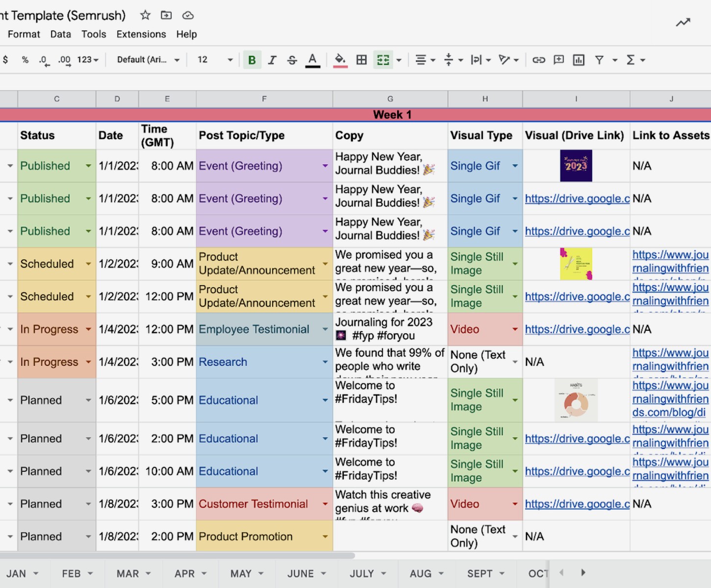
Task: Toggle bold formatting in the toolbar
Action: (x=252, y=59)
